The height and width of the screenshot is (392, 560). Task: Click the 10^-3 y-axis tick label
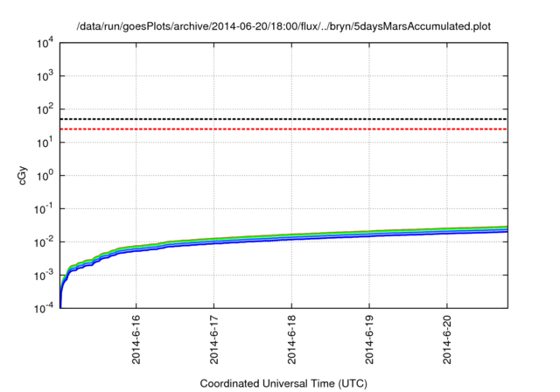click(45, 276)
